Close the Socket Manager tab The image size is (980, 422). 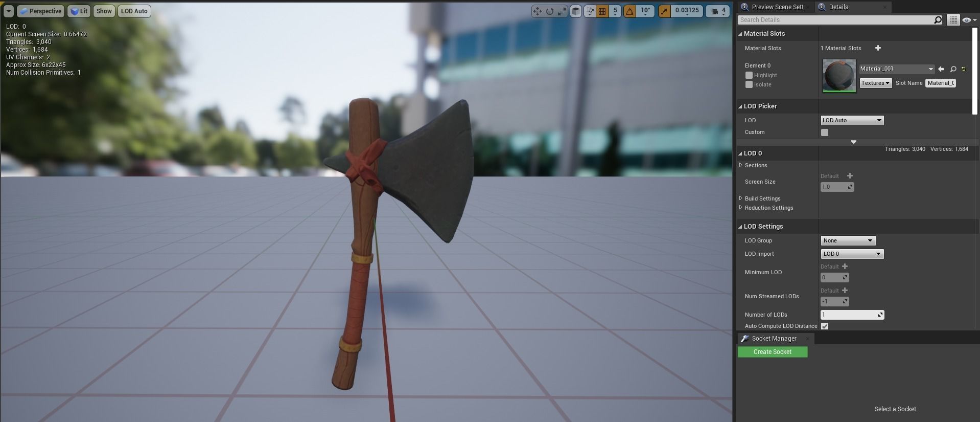(808, 339)
